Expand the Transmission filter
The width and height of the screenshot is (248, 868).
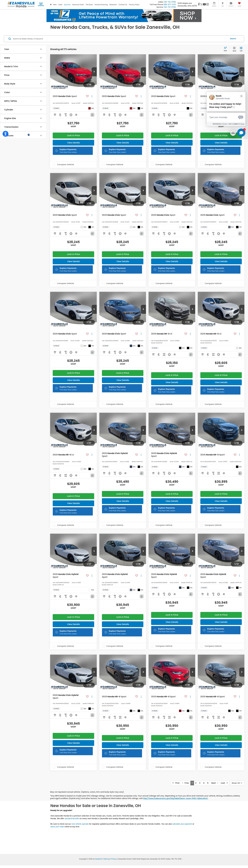pyautogui.click(x=23, y=127)
